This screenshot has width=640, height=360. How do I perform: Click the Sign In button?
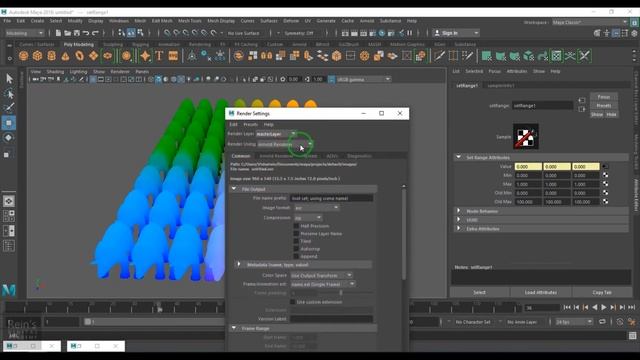coord(456,33)
